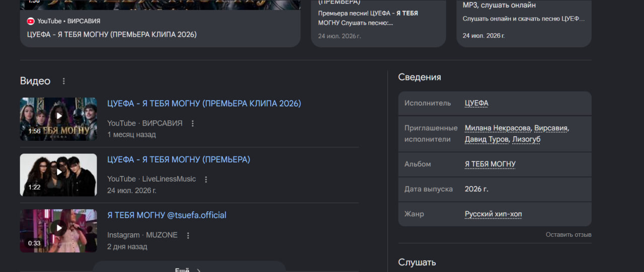Open the Я ТЕБЯ МОГНУ album link
The width and height of the screenshot is (644, 272).
tap(490, 164)
